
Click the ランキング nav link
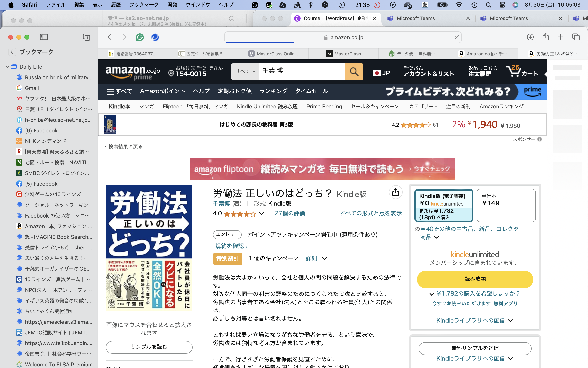(273, 91)
